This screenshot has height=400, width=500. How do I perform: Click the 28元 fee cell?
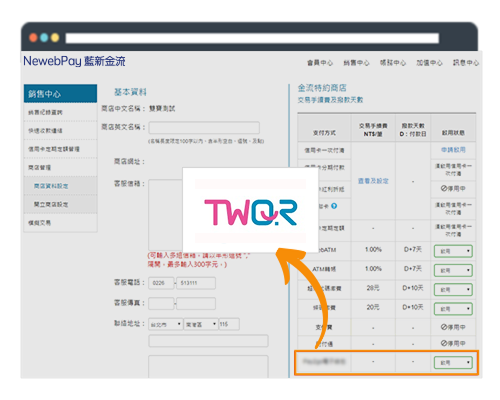click(x=373, y=288)
